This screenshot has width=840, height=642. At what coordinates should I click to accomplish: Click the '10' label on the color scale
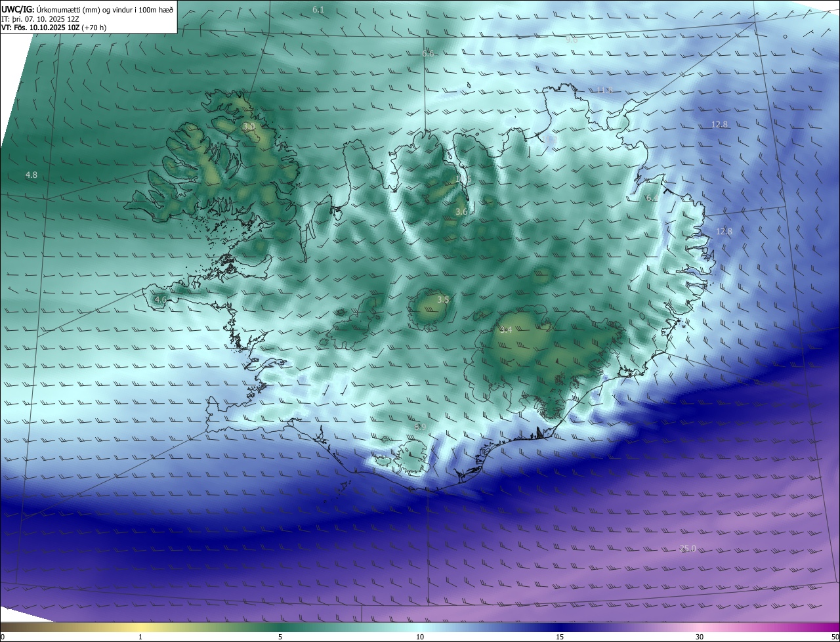click(x=420, y=637)
